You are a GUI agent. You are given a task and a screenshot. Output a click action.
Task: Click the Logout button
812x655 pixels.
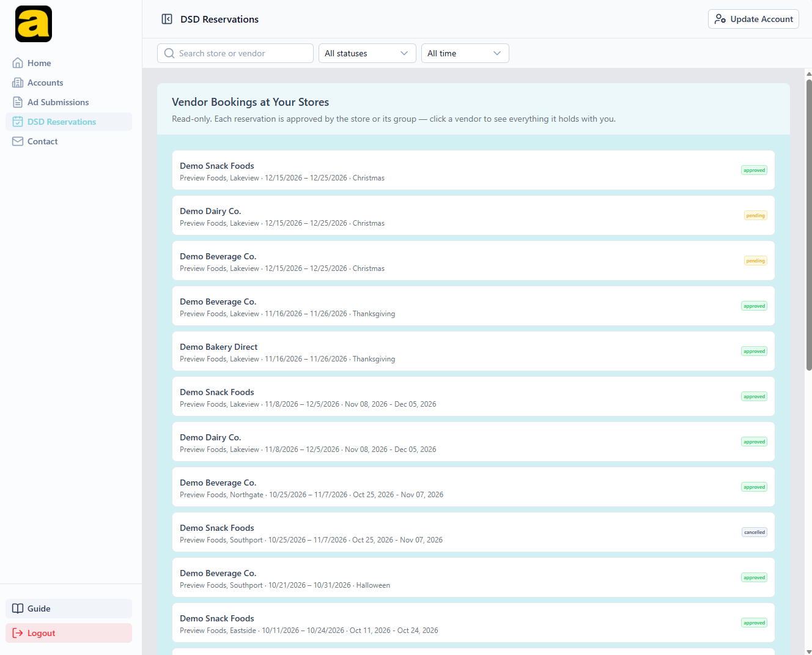[68, 633]
